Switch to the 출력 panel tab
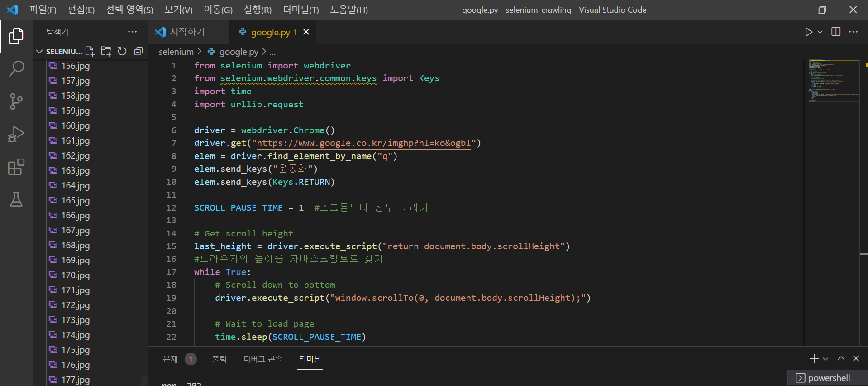868x386 pixels. (219, 359)
